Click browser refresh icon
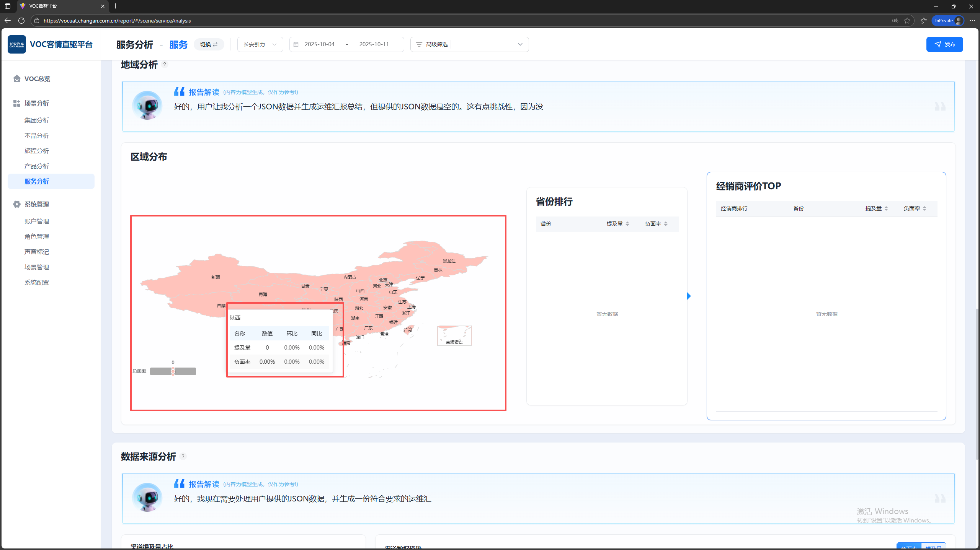The height and width of the screenshot is (550, 980). pos(21,21)
